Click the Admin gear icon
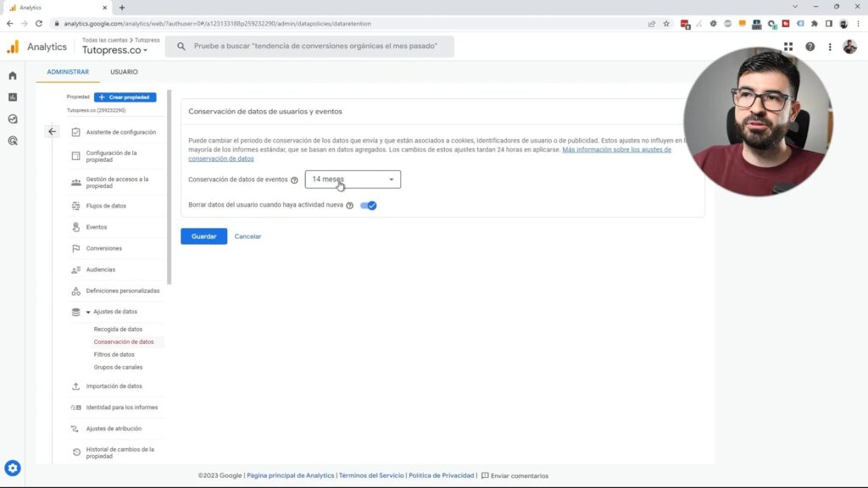 point(12,468)
